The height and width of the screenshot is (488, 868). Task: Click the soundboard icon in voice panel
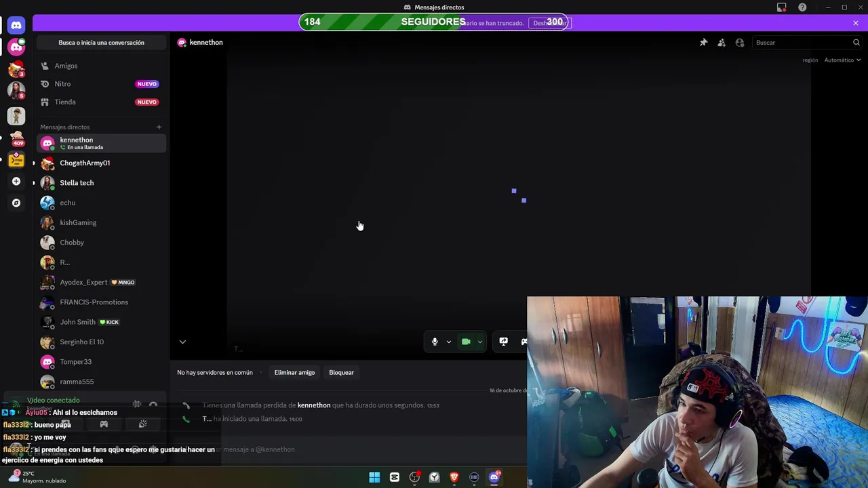click(142, 424)
